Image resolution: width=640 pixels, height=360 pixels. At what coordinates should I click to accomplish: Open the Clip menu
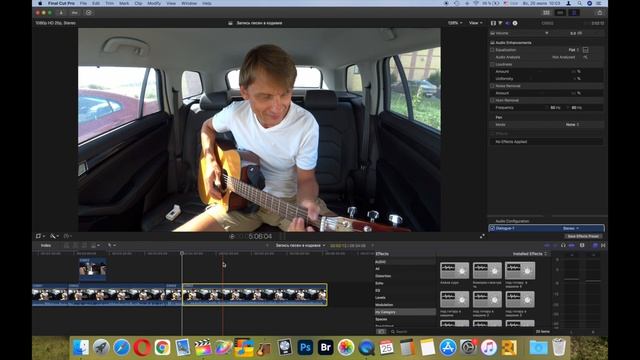(x=138, y=3)
